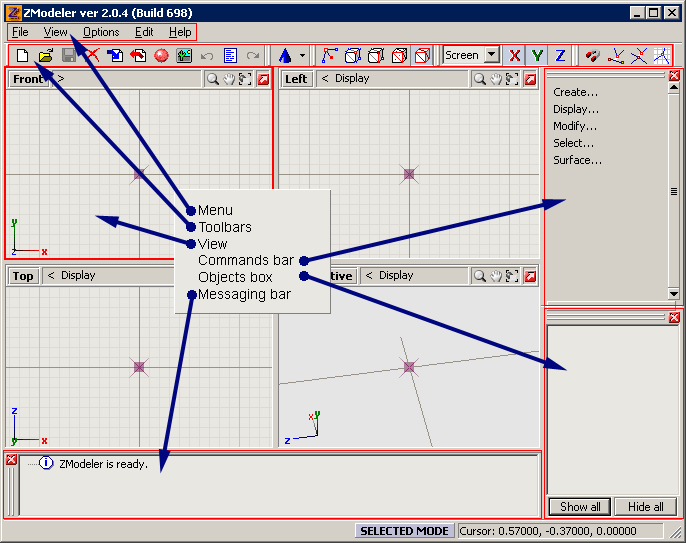Click the blue cone toolbar icon
Image resolution: width=686 pixels, height=543 pixels.
pos(285,56)
